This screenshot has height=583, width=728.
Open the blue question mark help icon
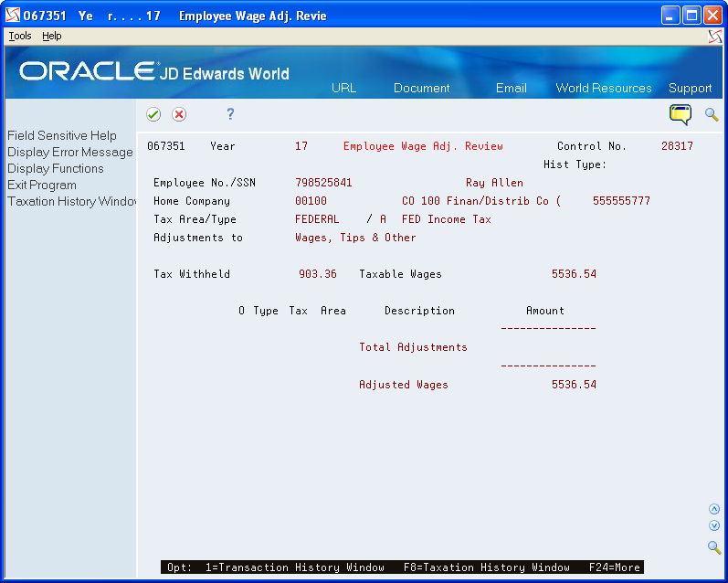click(230, 114)
